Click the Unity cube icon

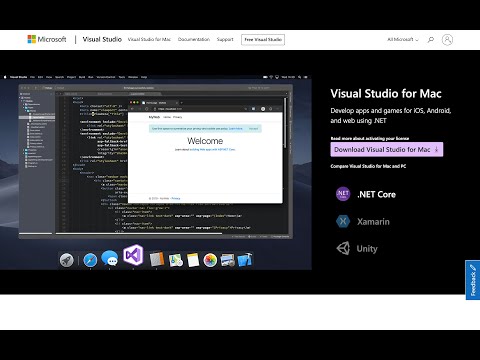[343, 248]
